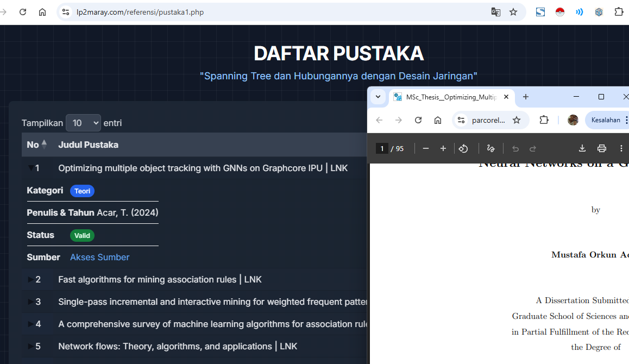The width and height of the screenshot is (629, 364).
Task: Bookmark the lp2maray.com page with star
Action: (513, 12)
